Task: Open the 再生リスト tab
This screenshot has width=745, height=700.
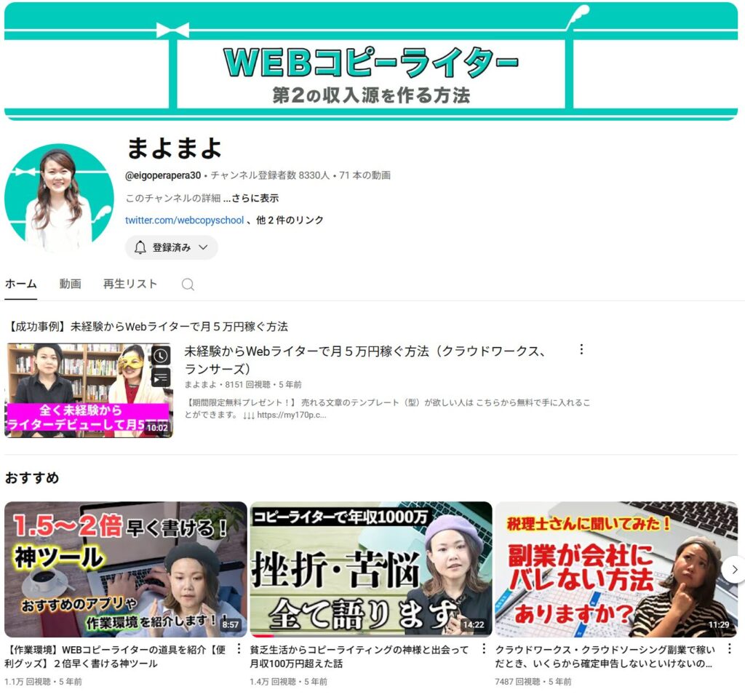Action: point(131,285)
